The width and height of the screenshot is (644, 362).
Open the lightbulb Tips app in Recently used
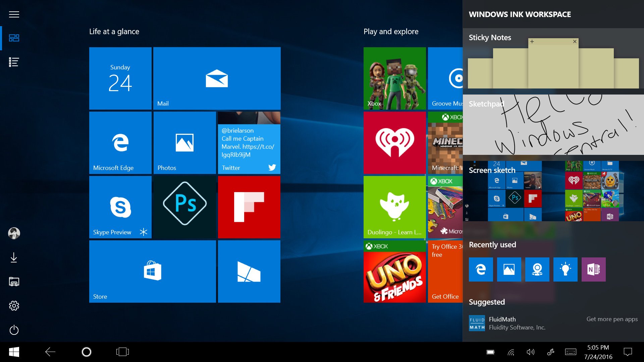566,269
